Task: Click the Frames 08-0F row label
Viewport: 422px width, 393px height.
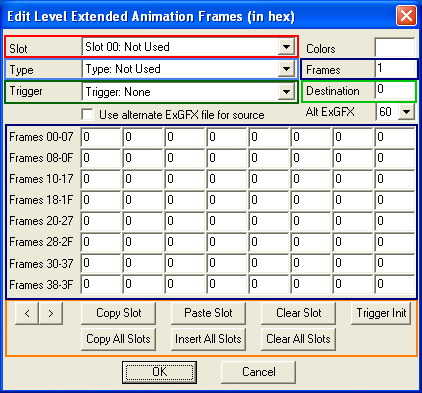Action: 41,158
